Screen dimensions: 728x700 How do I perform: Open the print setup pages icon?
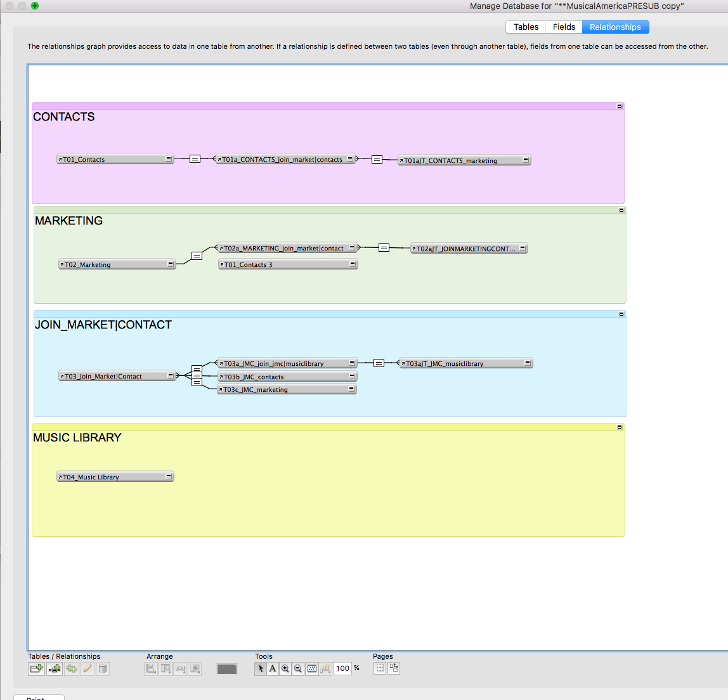[x=394, y=668]
